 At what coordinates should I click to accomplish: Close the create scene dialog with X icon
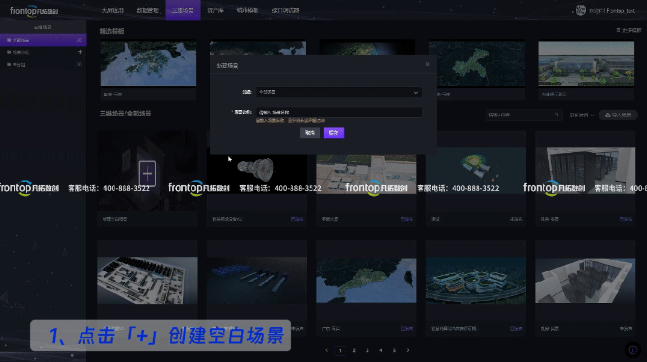coord(427,64)
